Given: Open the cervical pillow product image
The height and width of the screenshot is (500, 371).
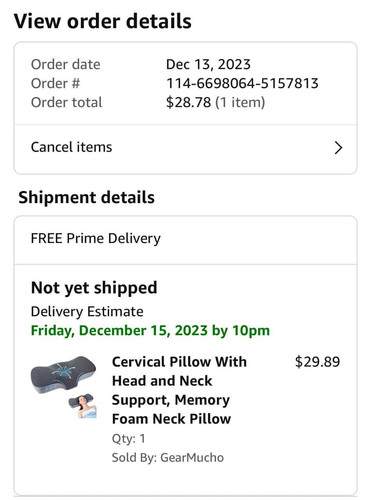Looking at the screenshot, I should 63,375.
